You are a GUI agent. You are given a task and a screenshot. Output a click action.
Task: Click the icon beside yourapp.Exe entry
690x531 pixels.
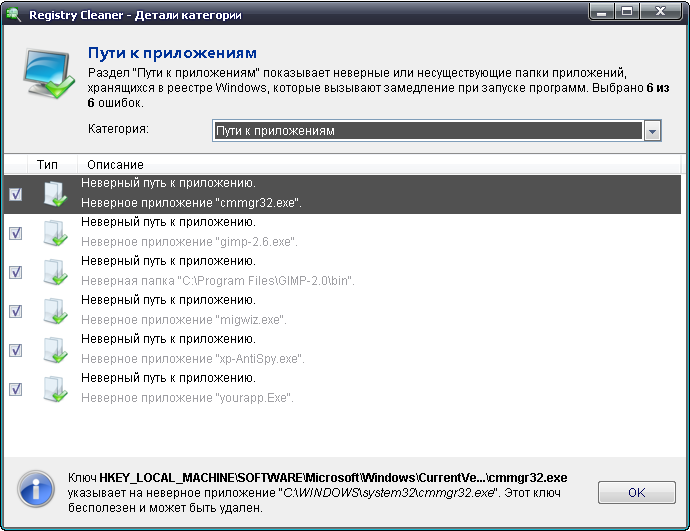54,389
